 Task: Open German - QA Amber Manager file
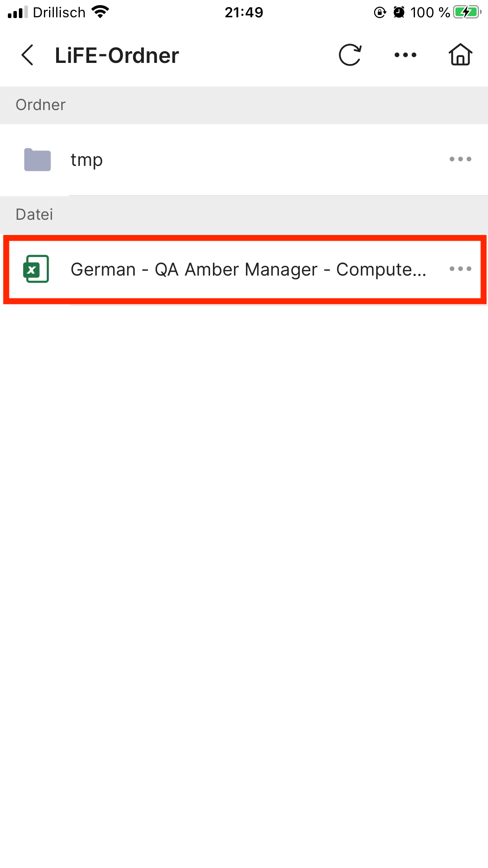coord(248,270)
